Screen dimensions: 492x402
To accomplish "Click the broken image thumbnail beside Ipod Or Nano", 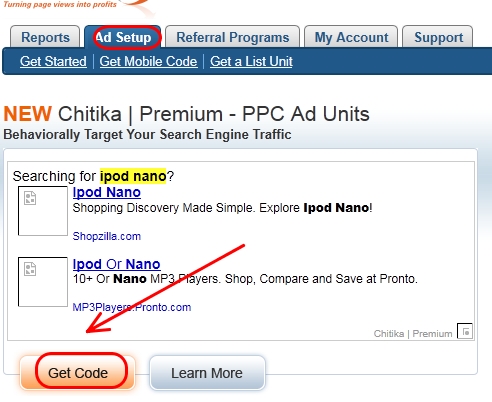I will (43, 282).
